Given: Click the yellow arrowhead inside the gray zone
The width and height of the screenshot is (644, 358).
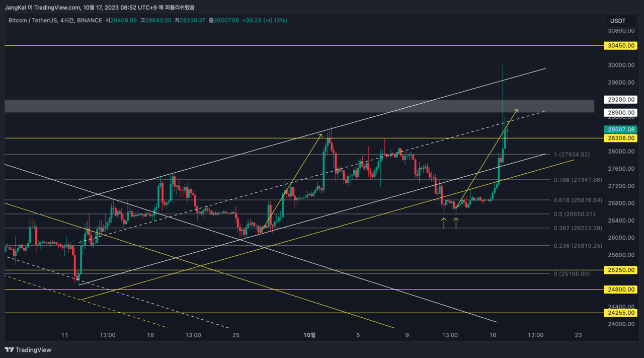Looking at the screenshot, I should tap(516, 110).
